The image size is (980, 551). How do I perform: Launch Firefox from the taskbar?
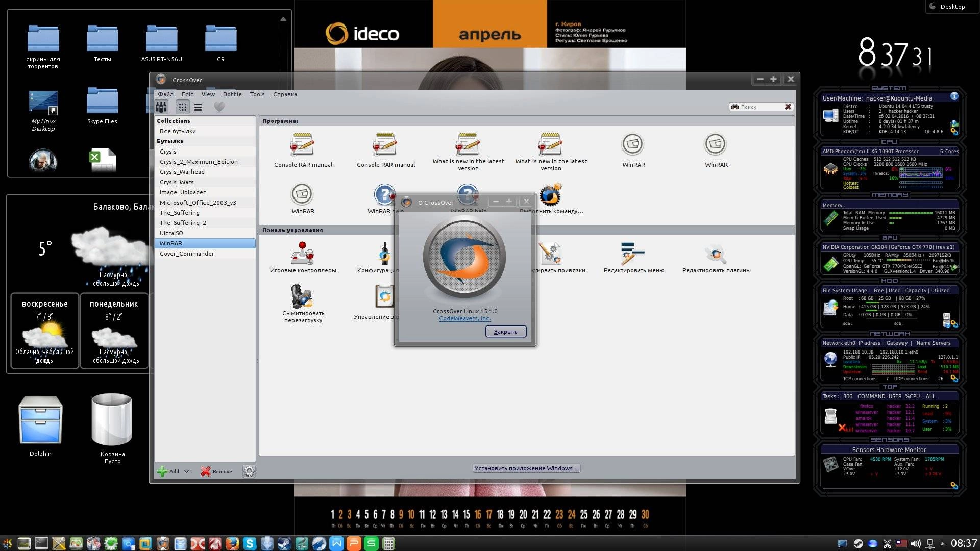coord(232,543)
